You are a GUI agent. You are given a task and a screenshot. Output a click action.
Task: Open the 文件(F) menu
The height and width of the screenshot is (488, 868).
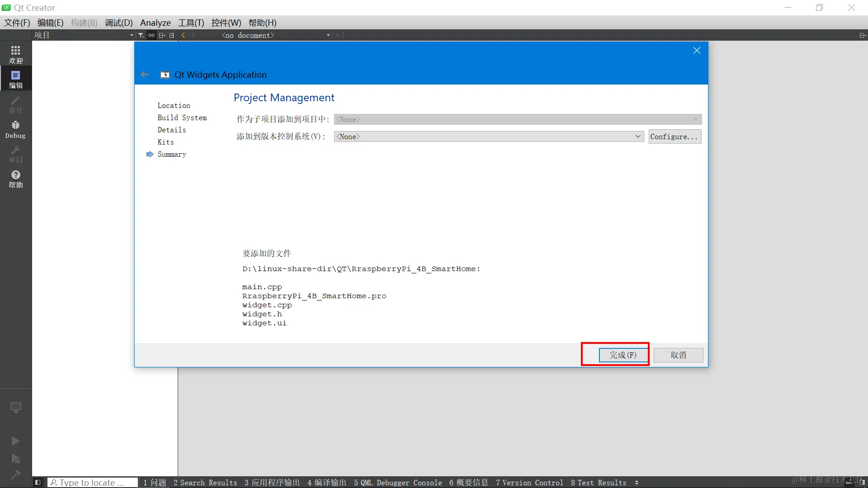coord(17,23)
